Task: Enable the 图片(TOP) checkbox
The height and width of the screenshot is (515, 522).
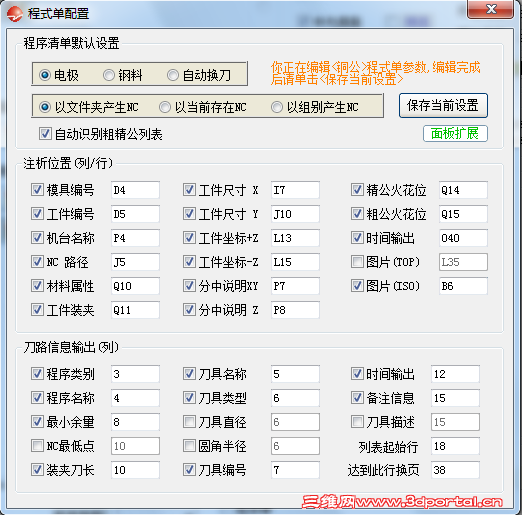Action: point(357,262)
